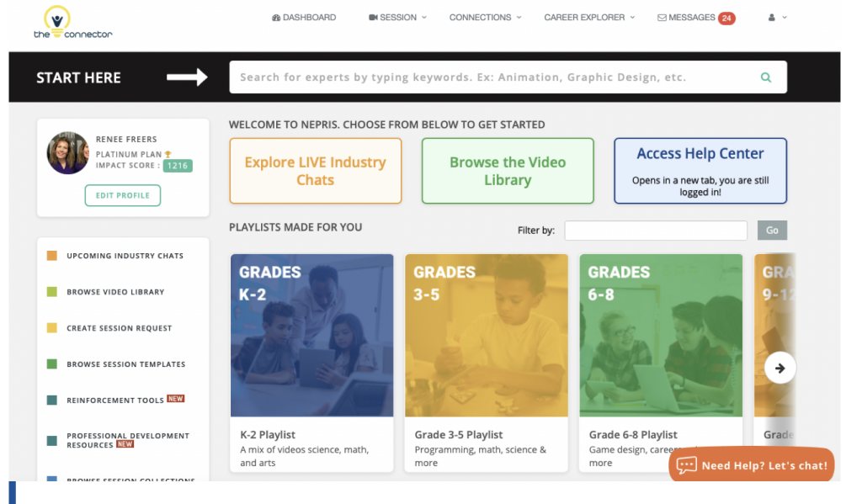Image resolution: width=862 pixels, height=504 pixels.
Task: Open the Dashboard menu item
Action: pos(303,18)
